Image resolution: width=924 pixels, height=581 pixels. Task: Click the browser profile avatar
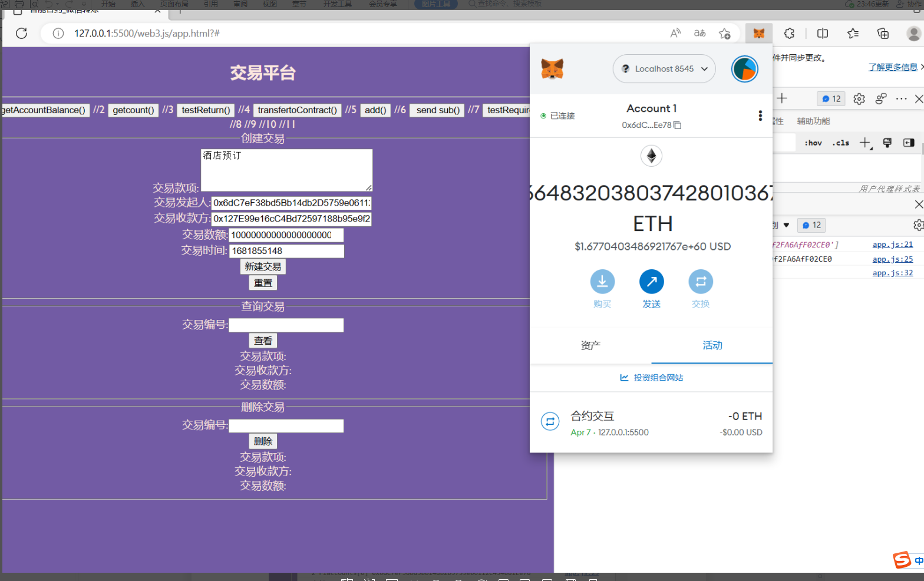click(x=913, y=33)
